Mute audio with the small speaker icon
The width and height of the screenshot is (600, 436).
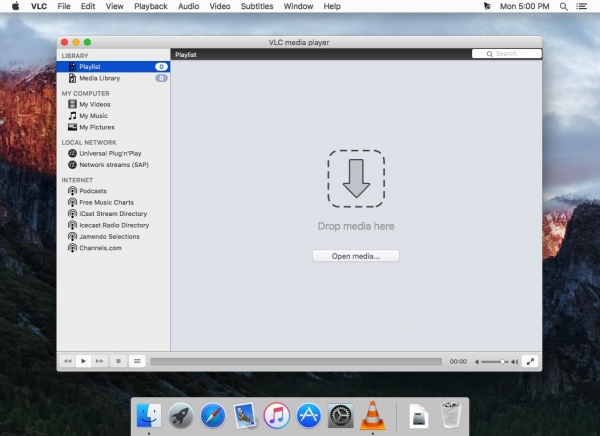tap(477, 361)
